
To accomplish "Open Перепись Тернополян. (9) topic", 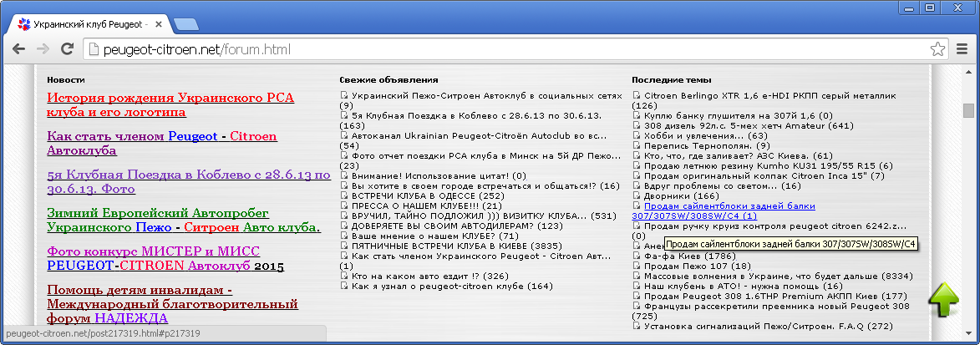I will 707,145.
